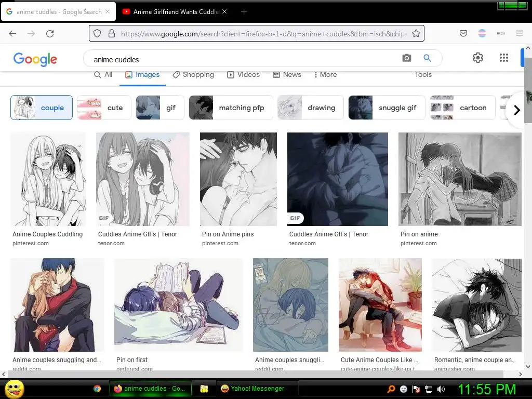The image size is (532, 399).
Task: Select the cute filter chip
Action: 104,108
